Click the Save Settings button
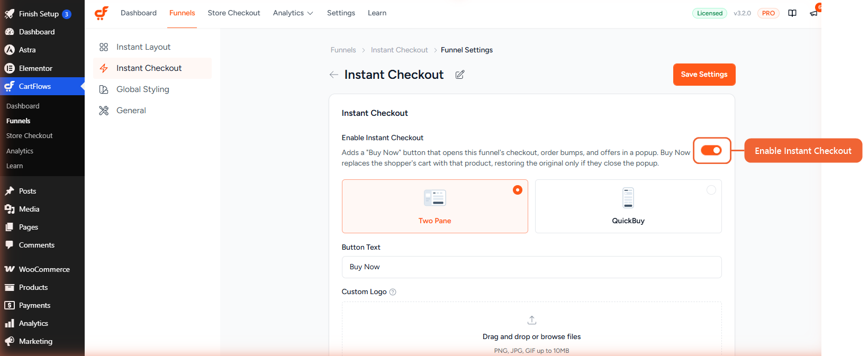Screen dimensions: 868x356 (704, 75)
